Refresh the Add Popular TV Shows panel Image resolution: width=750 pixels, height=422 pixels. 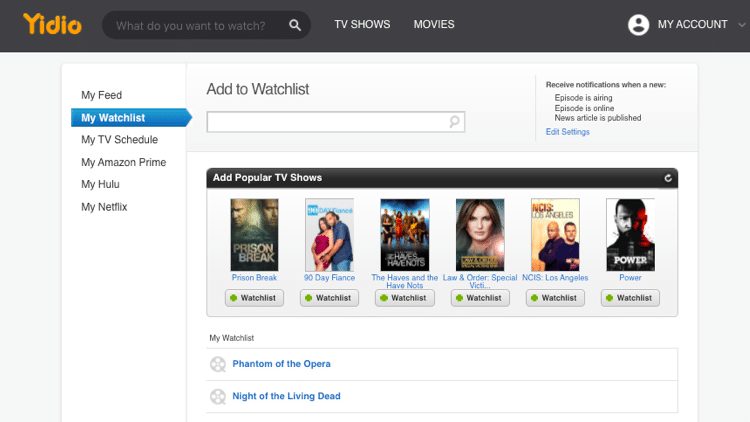tap(668, 178)
